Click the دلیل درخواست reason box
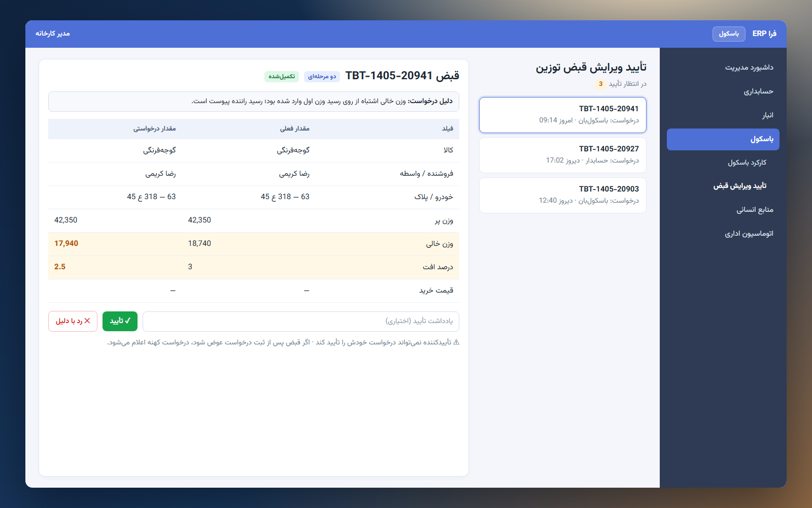 coord(254,101)
